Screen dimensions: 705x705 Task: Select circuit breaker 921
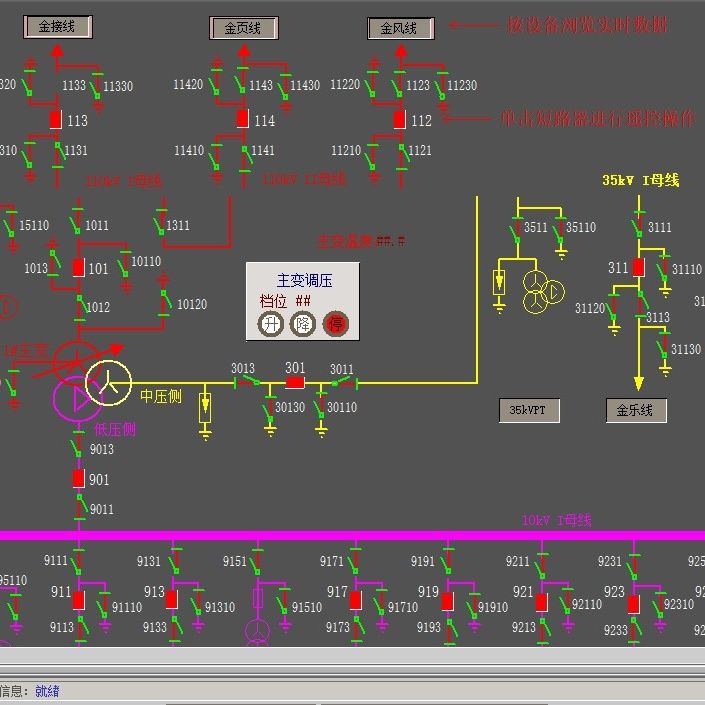click(x=542, y=602)
